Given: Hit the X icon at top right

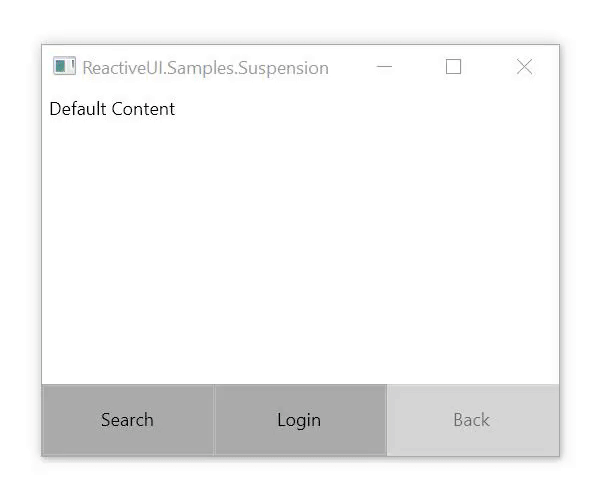Looking at the screenshot, I should [x=524, y=67].
